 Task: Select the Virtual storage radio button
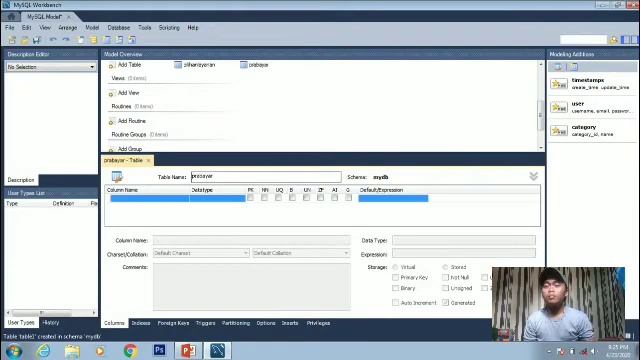click(x=395, y=267)
